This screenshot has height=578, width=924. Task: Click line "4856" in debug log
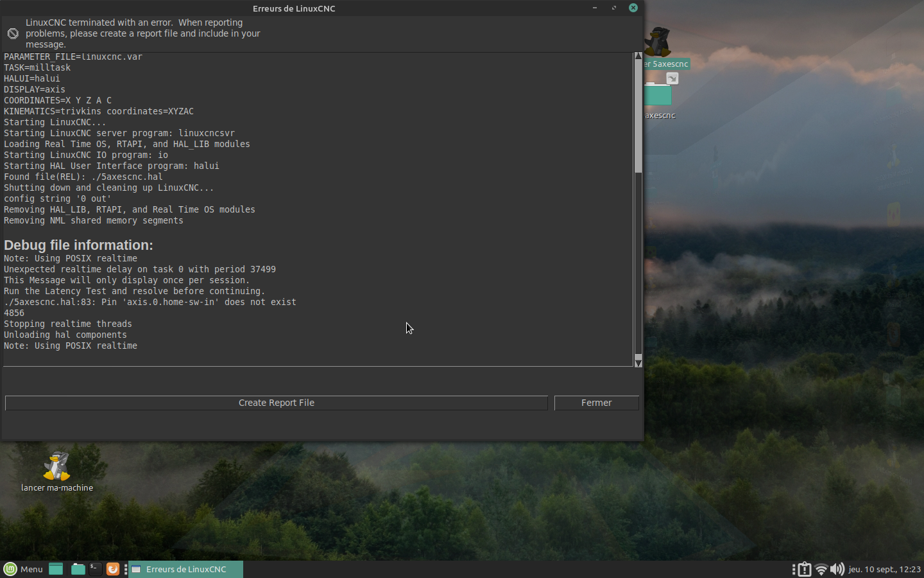tap(14, 313)
